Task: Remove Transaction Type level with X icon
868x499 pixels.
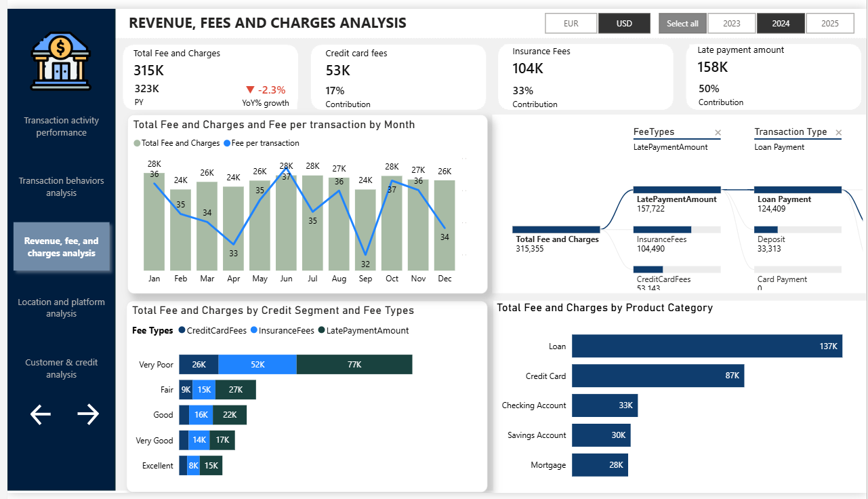Action: pos(839,133)
